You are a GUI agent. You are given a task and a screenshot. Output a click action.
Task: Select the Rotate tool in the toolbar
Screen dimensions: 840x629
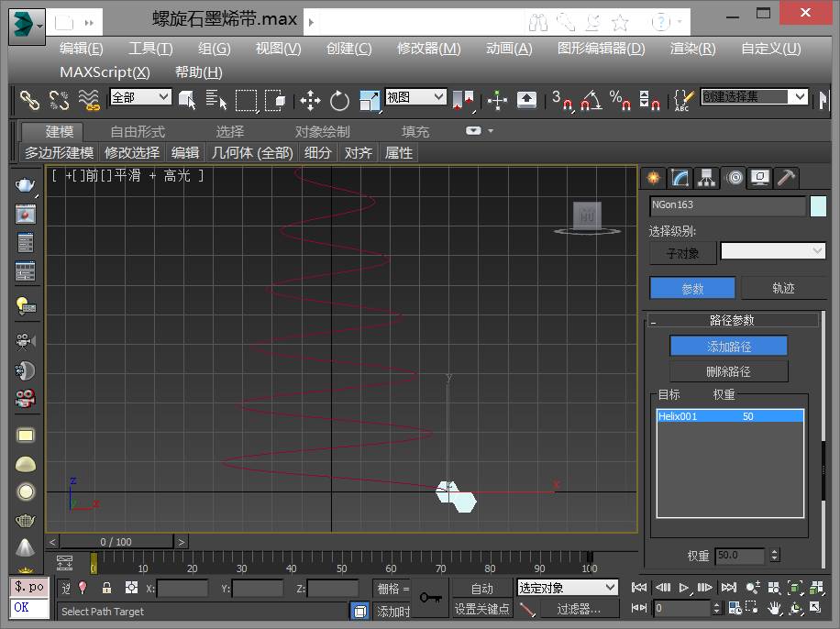coord(339,100)
